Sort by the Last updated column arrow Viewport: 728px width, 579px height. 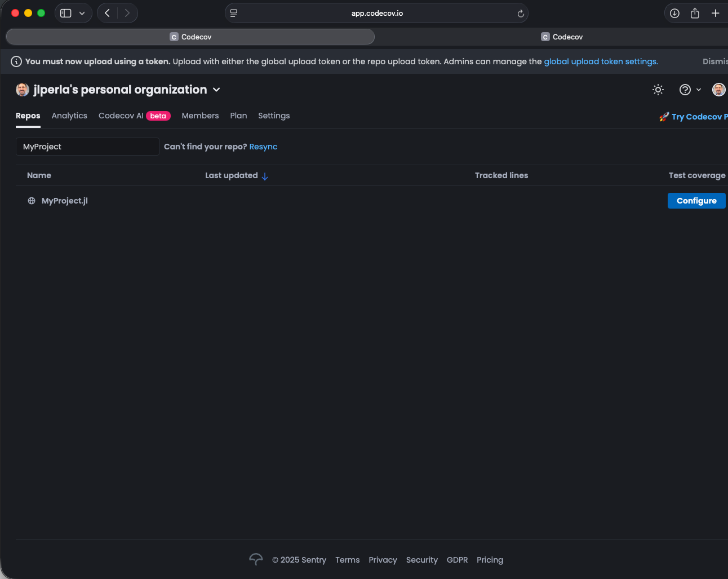tap(265, 176)
